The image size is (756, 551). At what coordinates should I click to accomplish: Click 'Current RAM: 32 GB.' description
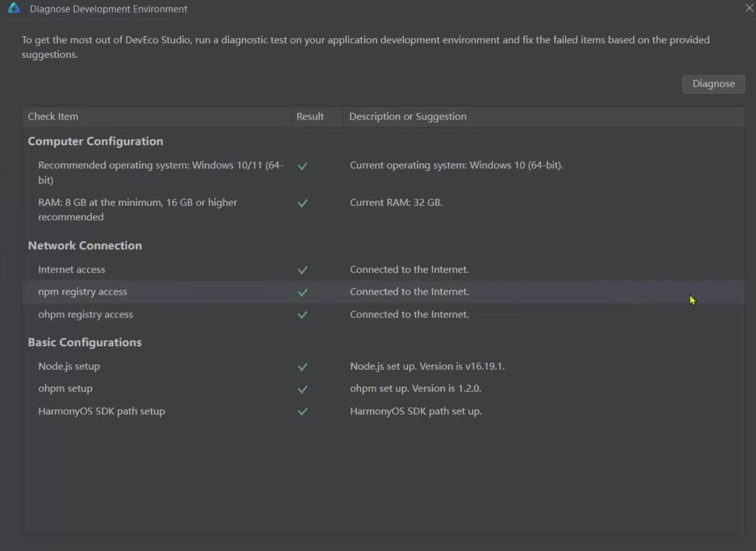click(396, 202)
